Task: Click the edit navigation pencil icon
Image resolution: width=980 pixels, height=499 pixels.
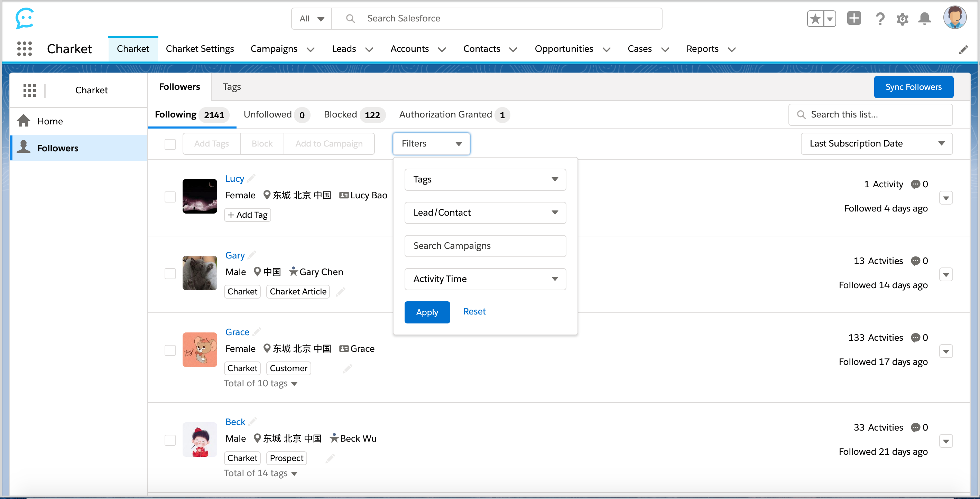Action: point(963,49)
